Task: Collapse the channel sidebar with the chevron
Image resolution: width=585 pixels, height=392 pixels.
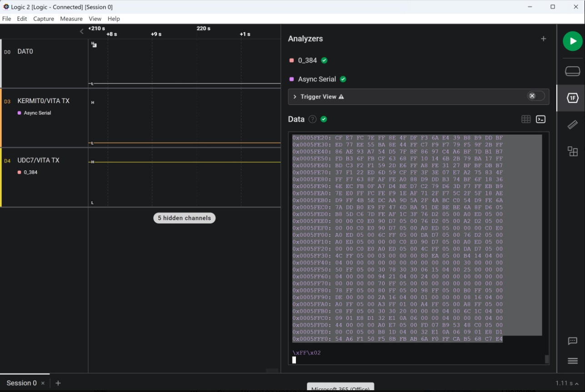Action: pos(82,31)
